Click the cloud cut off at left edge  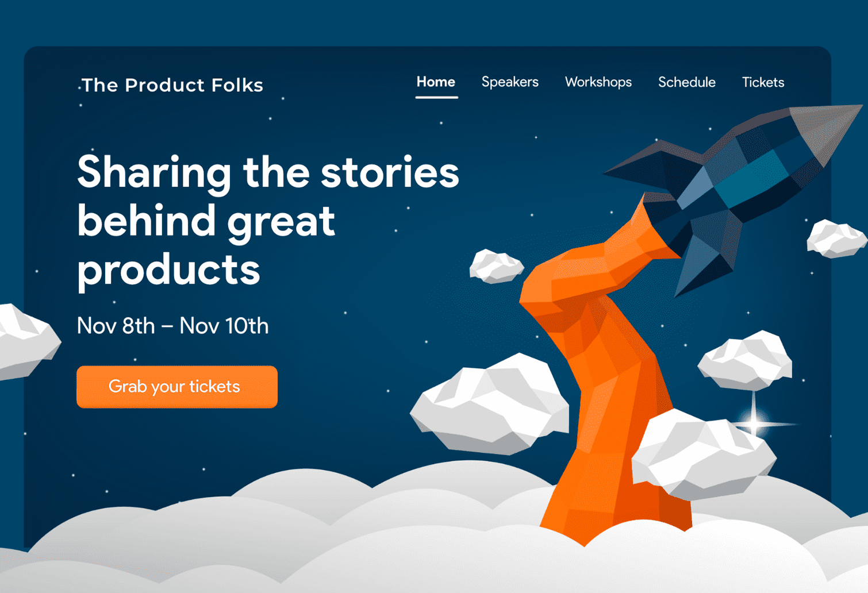pos(29,341)
